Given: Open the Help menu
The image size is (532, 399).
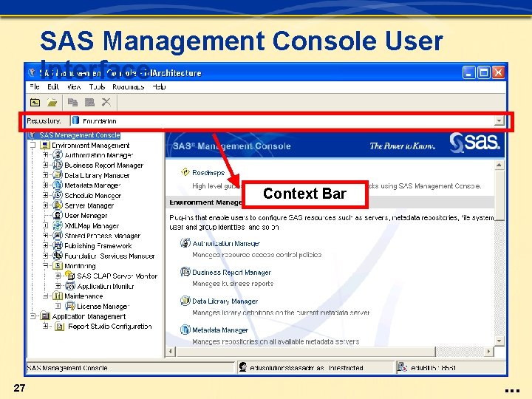Looking at the screenshot, I should tap(159, 87).
